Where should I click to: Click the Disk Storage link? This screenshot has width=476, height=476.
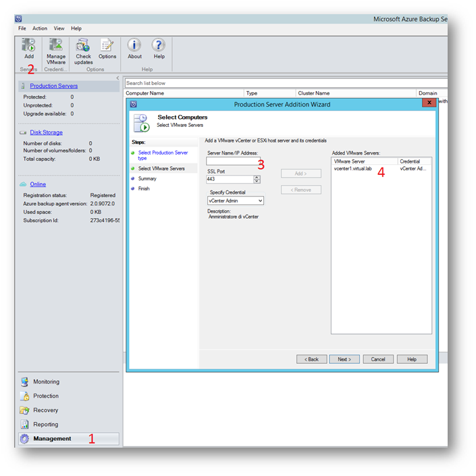click(x=46, y=132)
